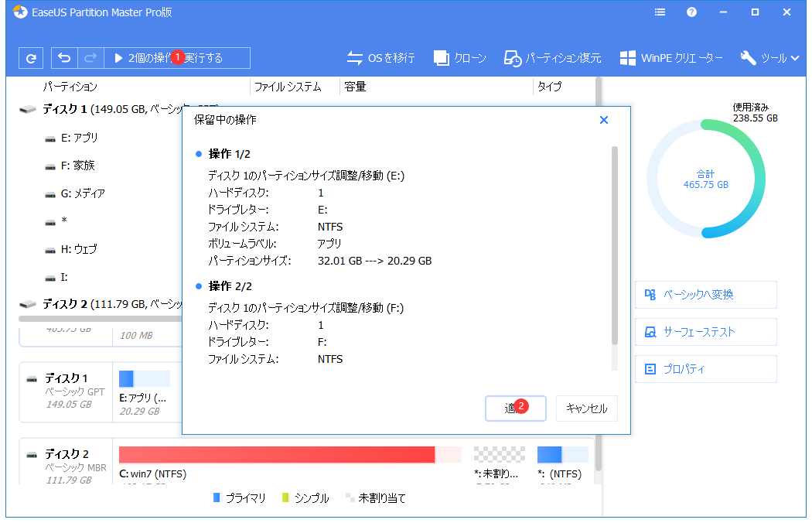Screen dimensions: 812x523
Task: Click the EaseUS app logo in title bar
Action: coord(20,12)
